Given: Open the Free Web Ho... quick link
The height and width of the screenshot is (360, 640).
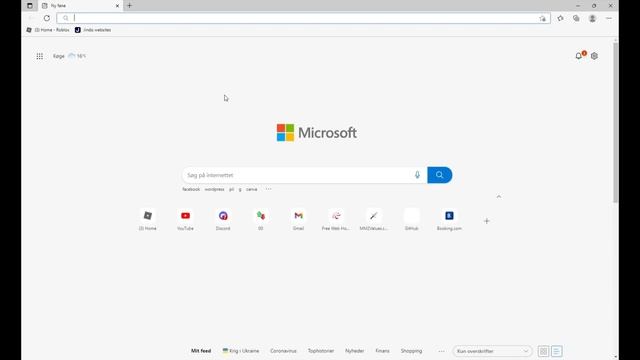Looking at the screenshot, I should click(336, 220).
